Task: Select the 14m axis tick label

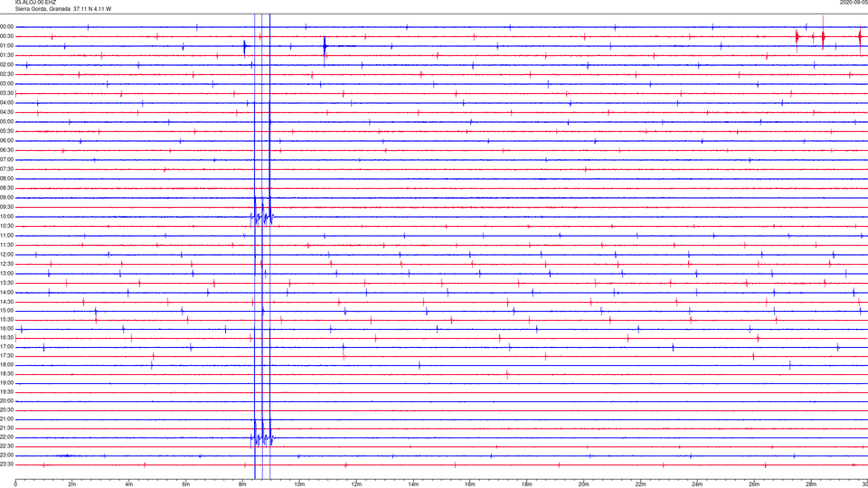Action: click(413, 484)
